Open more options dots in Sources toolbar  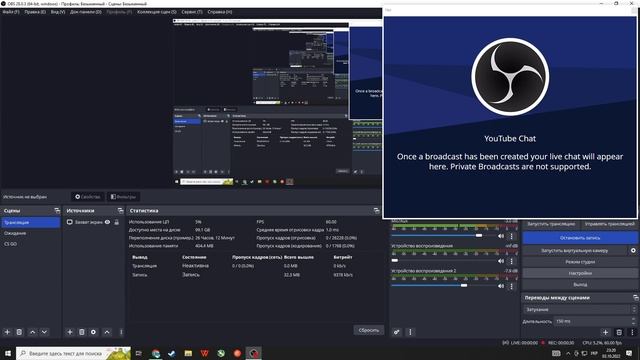tap(121, 332)
